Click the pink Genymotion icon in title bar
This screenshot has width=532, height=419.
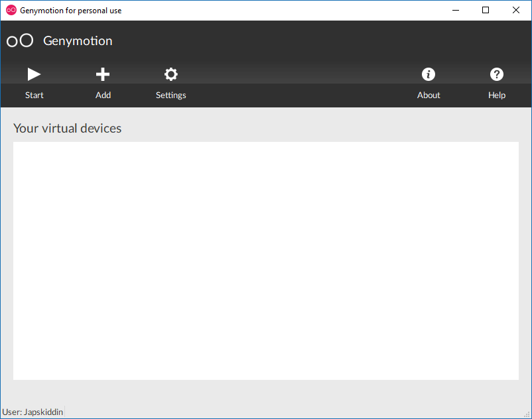[11, 11]
